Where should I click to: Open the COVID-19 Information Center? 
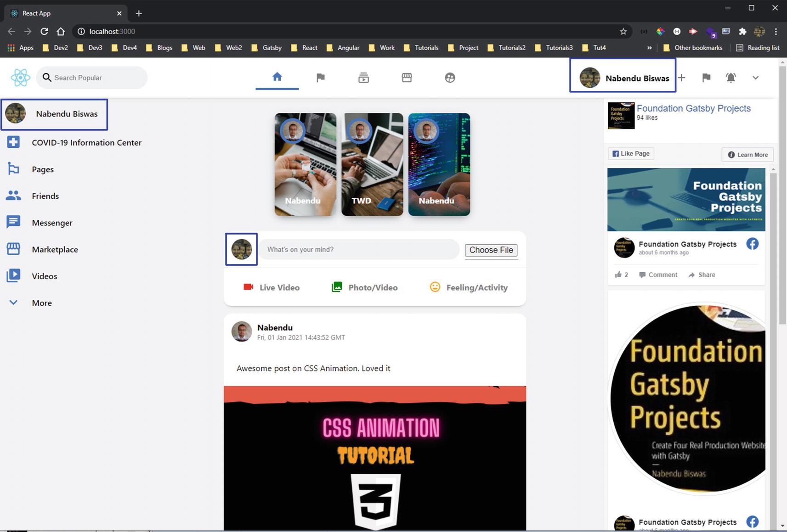[86, 143]
